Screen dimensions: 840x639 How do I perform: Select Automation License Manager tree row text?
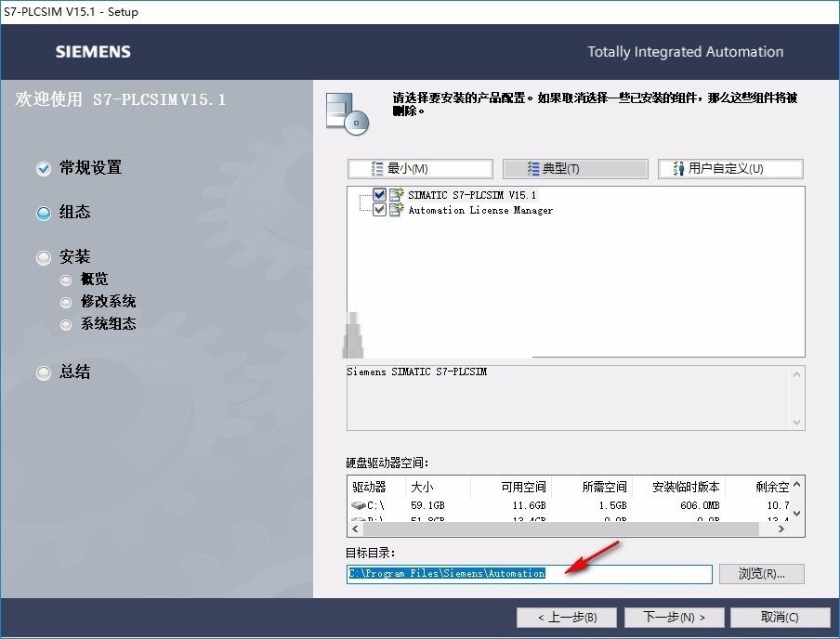[480, 210]
